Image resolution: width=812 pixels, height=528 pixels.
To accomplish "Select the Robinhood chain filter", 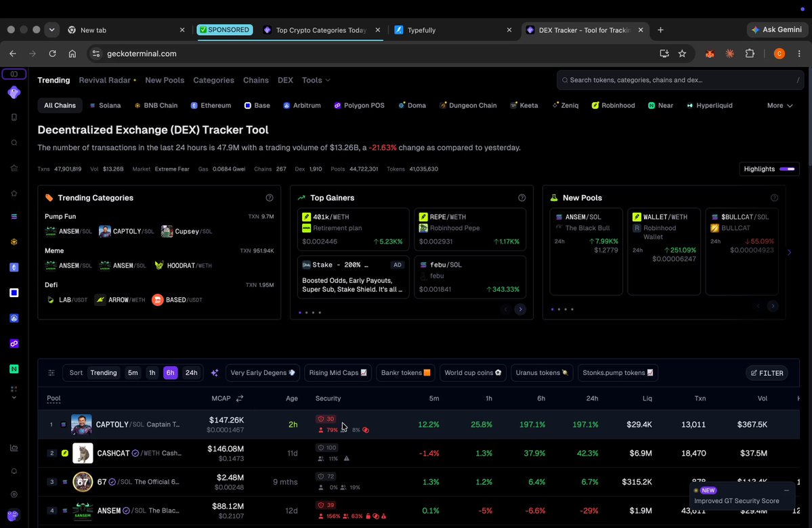I will tap(613, 105).
